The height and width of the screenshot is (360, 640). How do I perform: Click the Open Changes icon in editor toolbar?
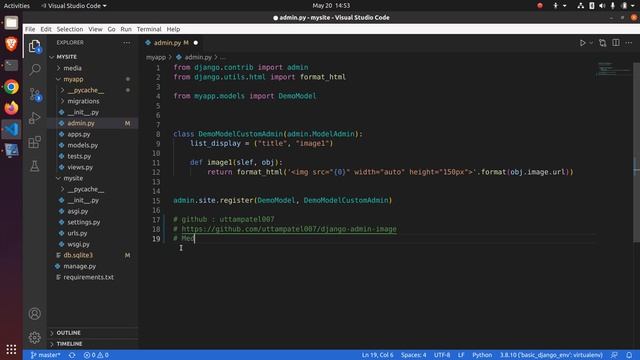pos(602,43)
